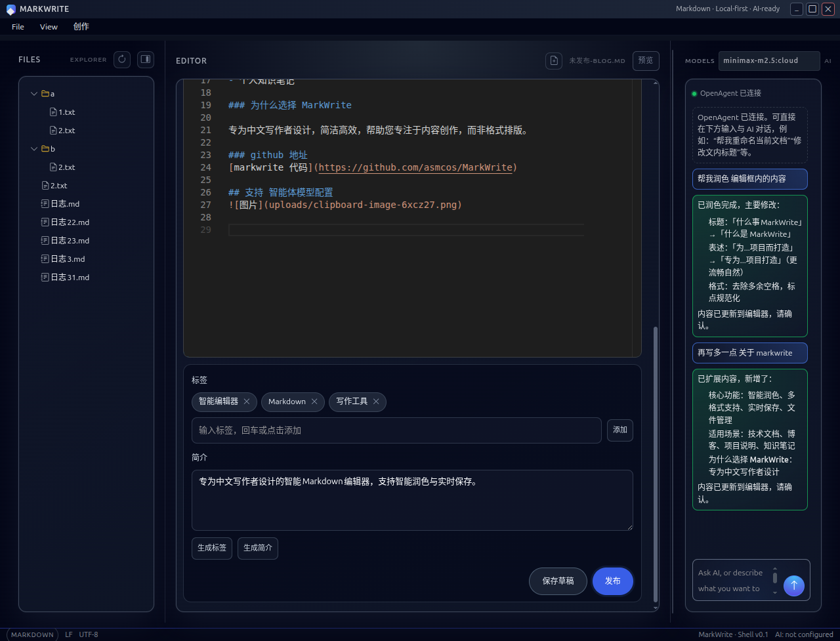Focus the tag input field

[396, 430]
